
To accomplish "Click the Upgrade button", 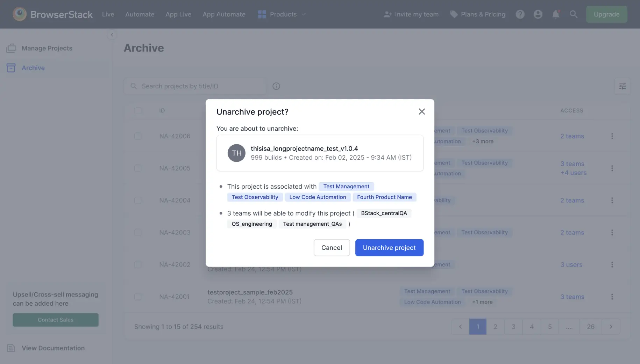I will point(606,14).
